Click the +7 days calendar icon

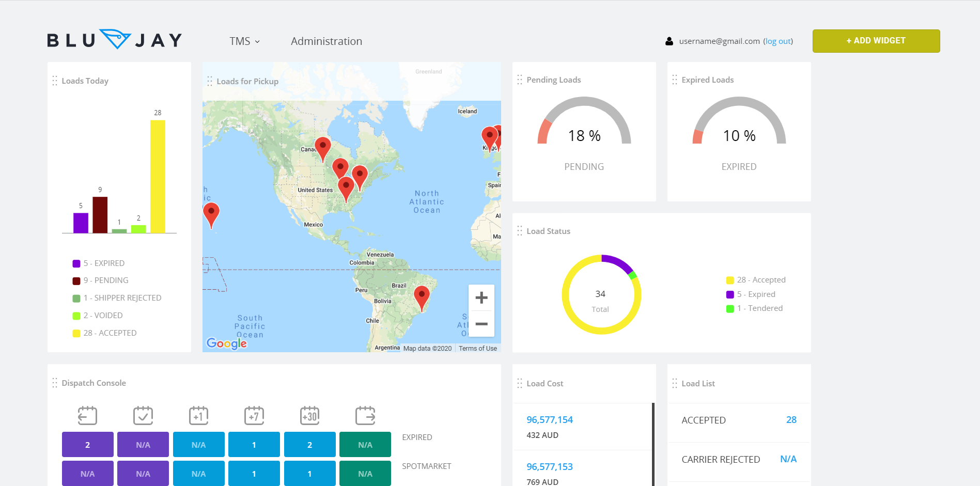coord(254,415)
